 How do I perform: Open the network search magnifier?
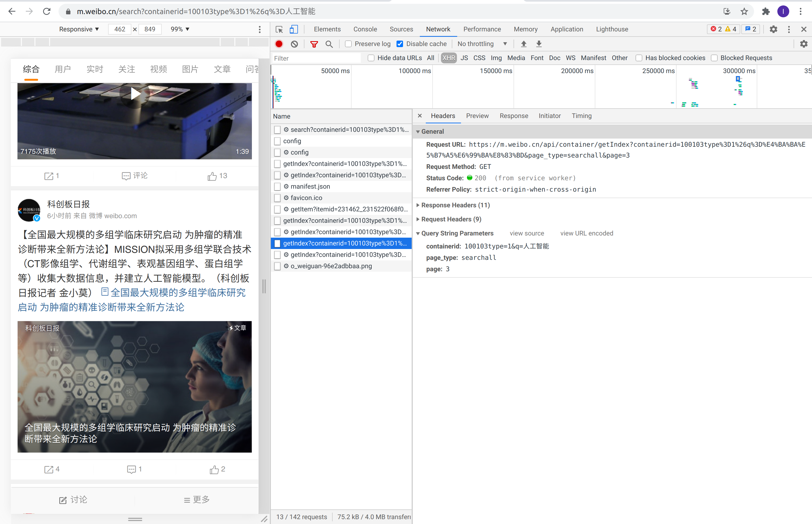click(329, 44)
